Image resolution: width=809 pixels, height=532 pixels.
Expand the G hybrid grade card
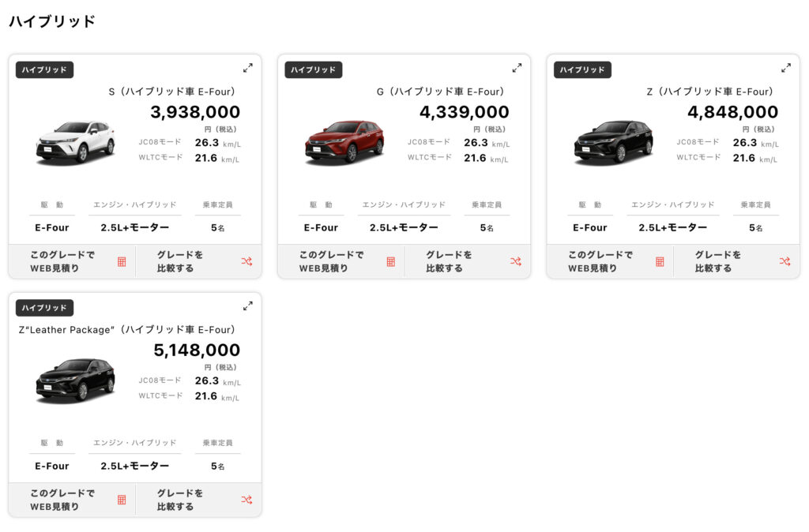point(517,68)
